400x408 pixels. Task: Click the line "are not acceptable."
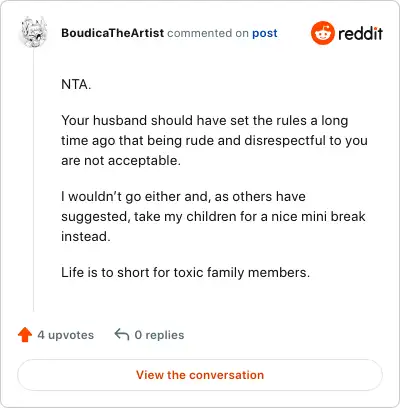tap(121, 161)
